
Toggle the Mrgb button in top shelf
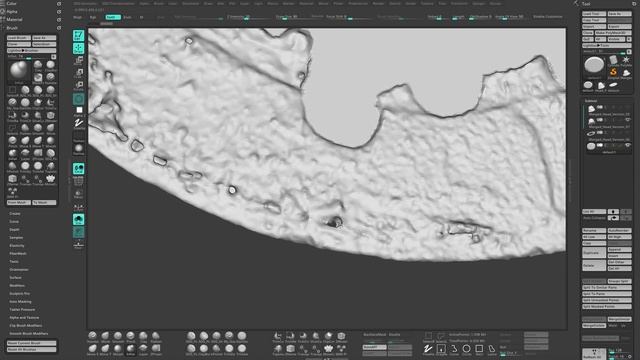coord(77,17)
